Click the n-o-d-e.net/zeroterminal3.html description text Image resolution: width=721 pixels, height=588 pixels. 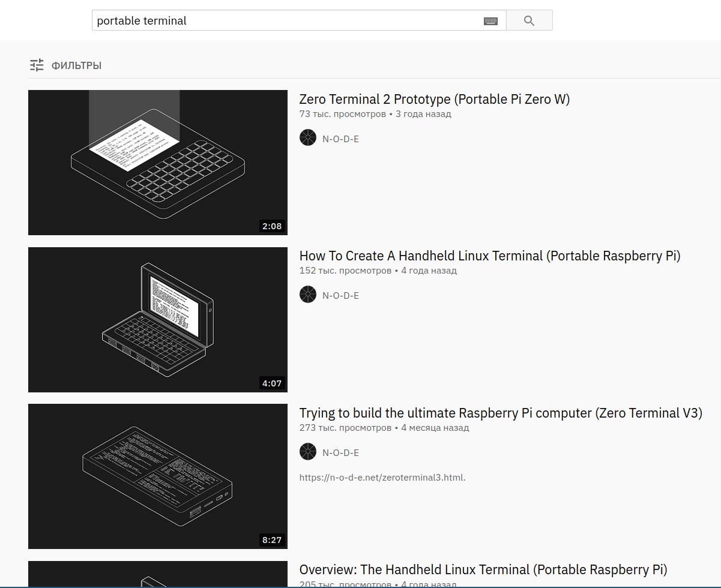[x=382, y=478]
